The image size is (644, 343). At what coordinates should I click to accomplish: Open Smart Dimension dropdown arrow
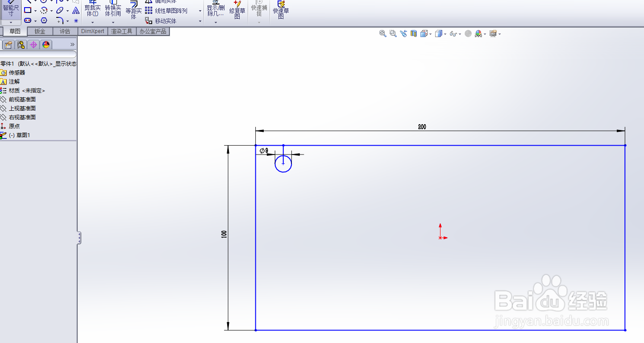11,22
